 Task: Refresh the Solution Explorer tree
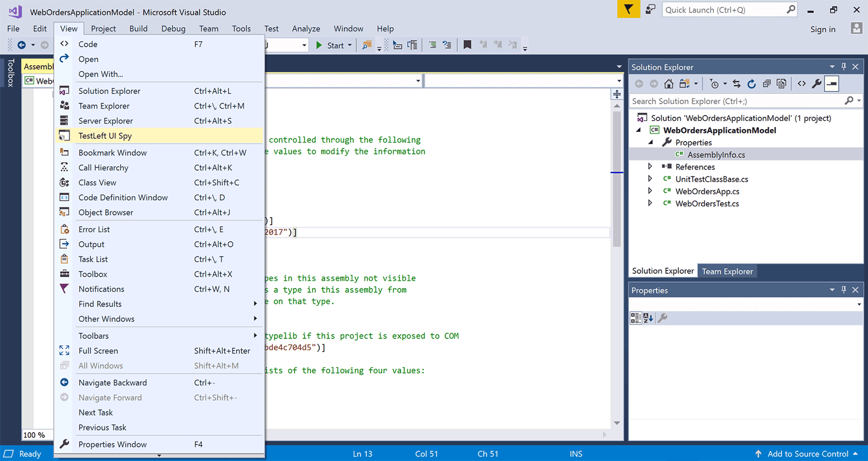pyautogui.click(x=751, y=84)
